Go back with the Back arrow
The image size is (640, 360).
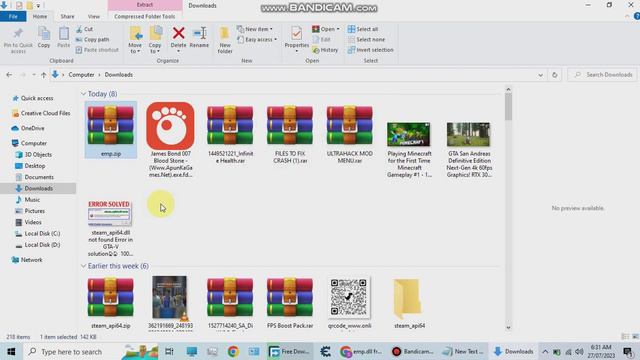tap(9, 75)
